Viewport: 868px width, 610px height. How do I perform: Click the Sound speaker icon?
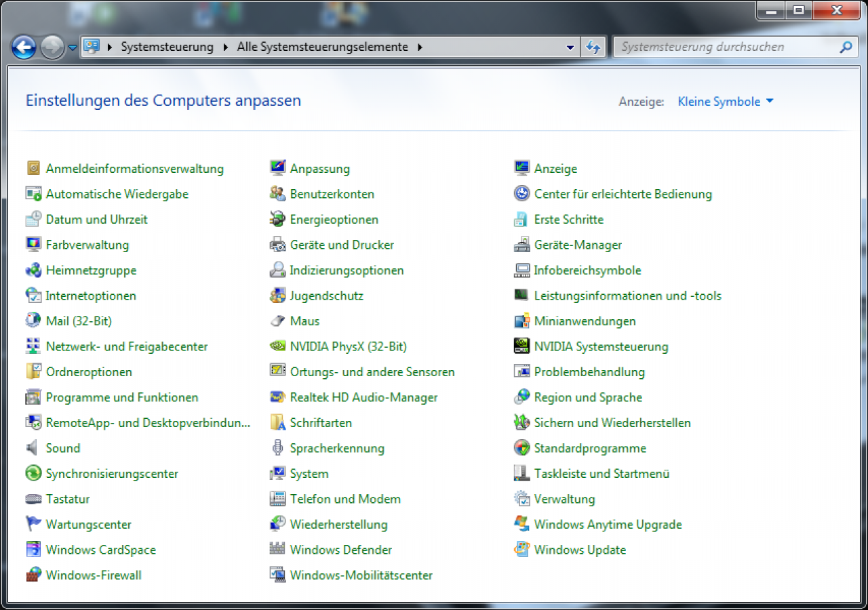[33, 448]
